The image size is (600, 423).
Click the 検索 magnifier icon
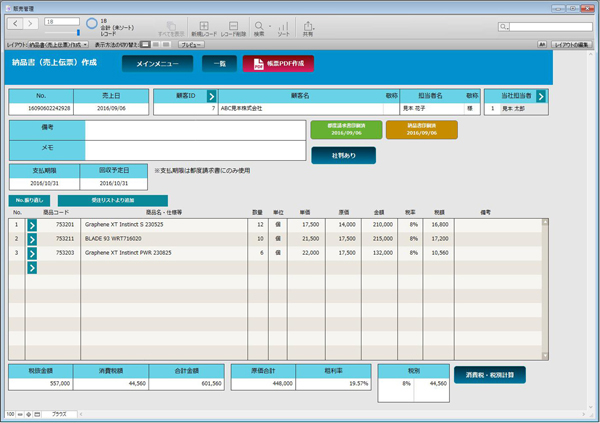click(x=259, y=28)
